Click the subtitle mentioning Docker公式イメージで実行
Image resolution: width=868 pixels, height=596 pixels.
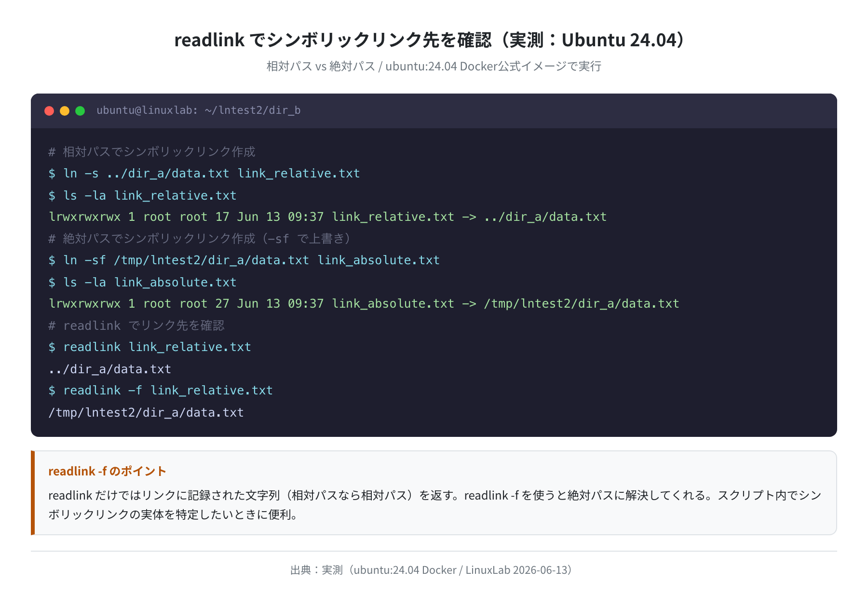tap(434, 66)
